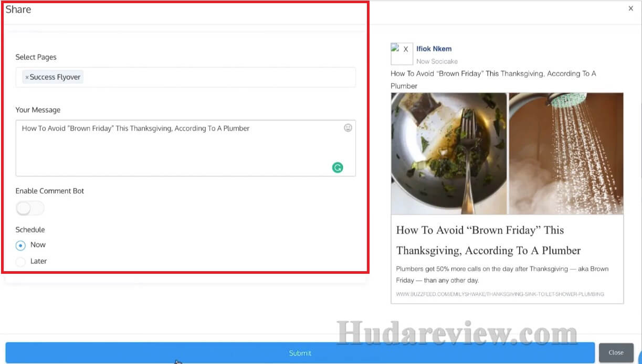This screenshot has width=642, height=364.
Task: Open the Ifiok Nkem profile link
Action: point(434,49)
